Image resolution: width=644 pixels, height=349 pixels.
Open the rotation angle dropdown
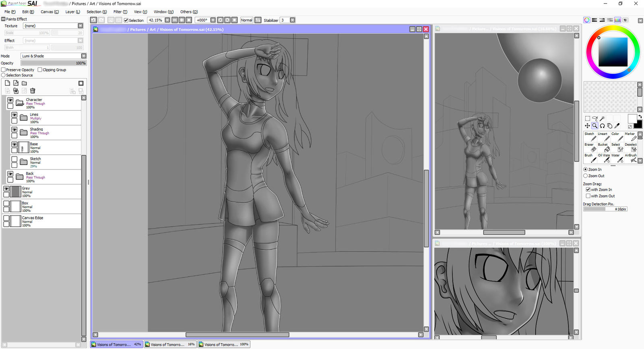[213, 20]
